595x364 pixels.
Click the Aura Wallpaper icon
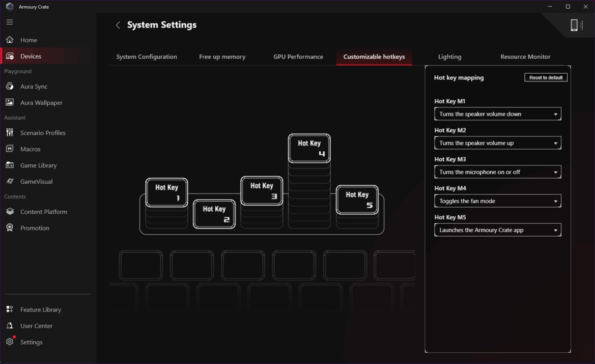point(10,102)
